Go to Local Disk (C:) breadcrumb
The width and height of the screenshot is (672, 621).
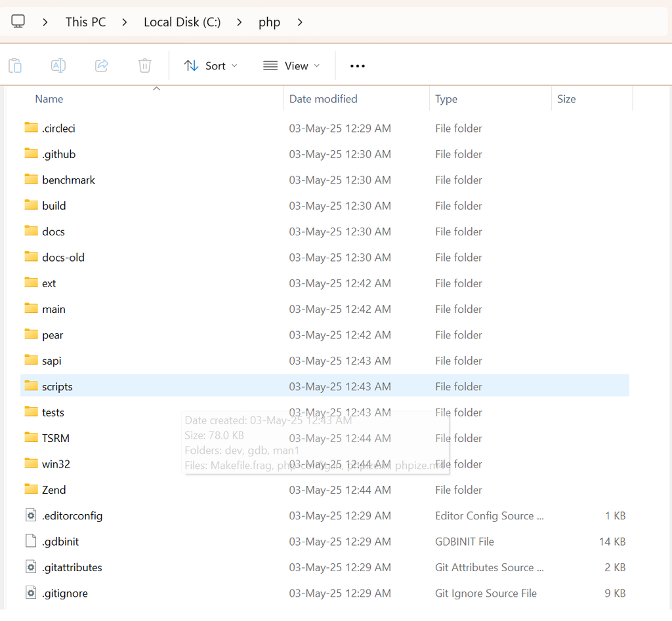[x=182, y=22]
